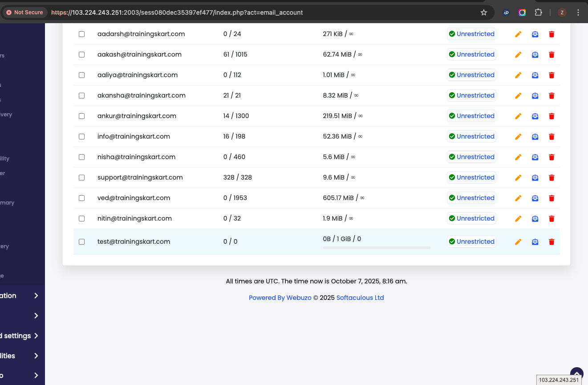Click the scroll-to-top arrow button
The height and width of the screenshot is (385, 588).
point(576,373)
